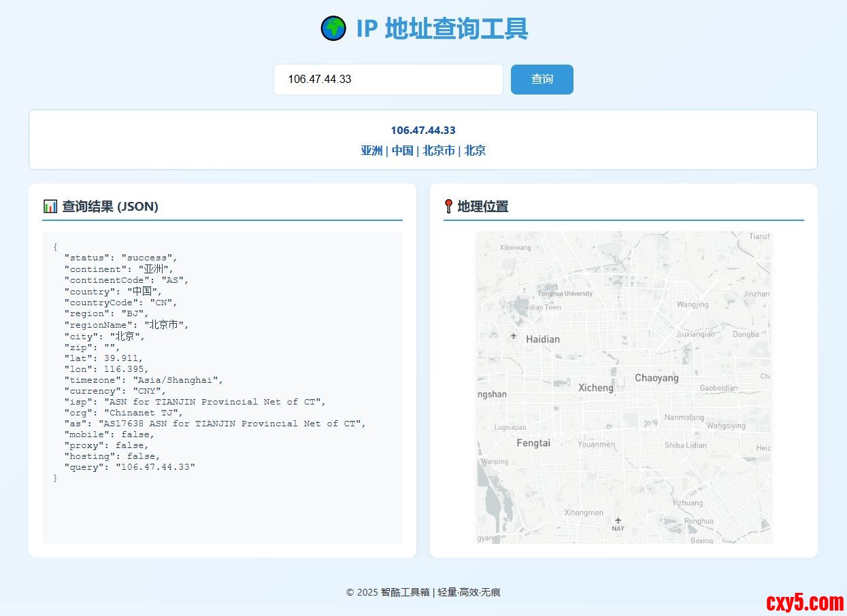
Task: Focus the IP address input field
Action: [x=388, y=80]
